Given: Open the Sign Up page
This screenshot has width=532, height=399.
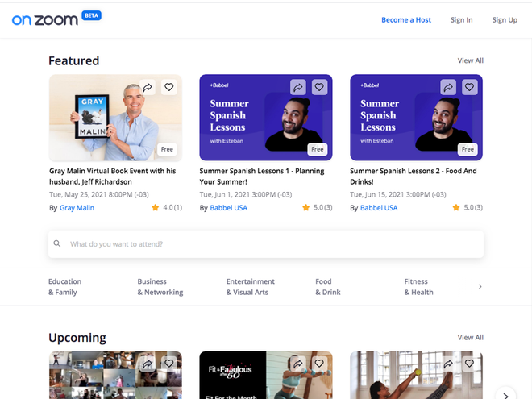Looking at the screenshot, I should [505, 20].
